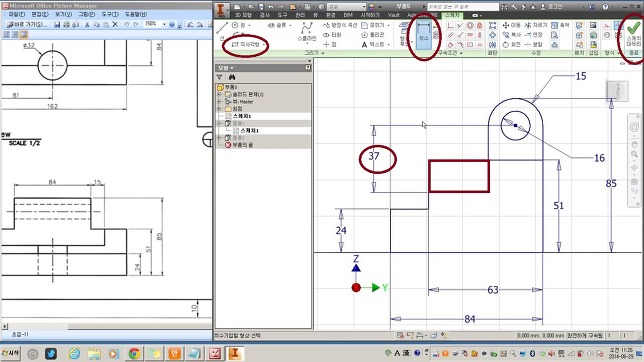Click the Cut scissors icon in Picture Manager

click(87, 25)
